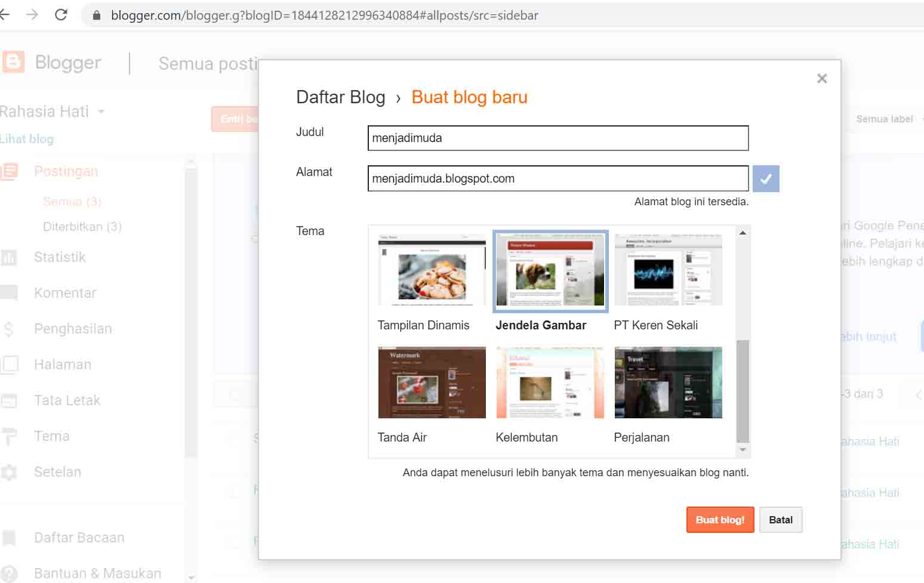Select the Kelembutan theme thumbnail
This screenshot has height=583, width=924.
click(x=550, y=383)
